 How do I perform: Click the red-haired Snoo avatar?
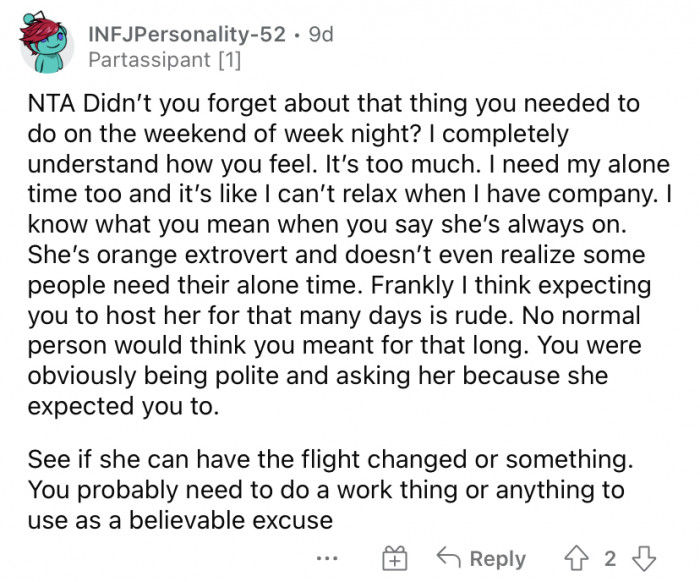tap(48, 45)
